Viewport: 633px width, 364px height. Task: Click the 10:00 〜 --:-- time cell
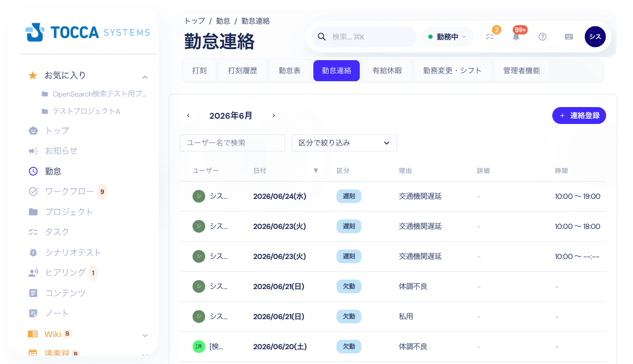(x=577, y=256)
